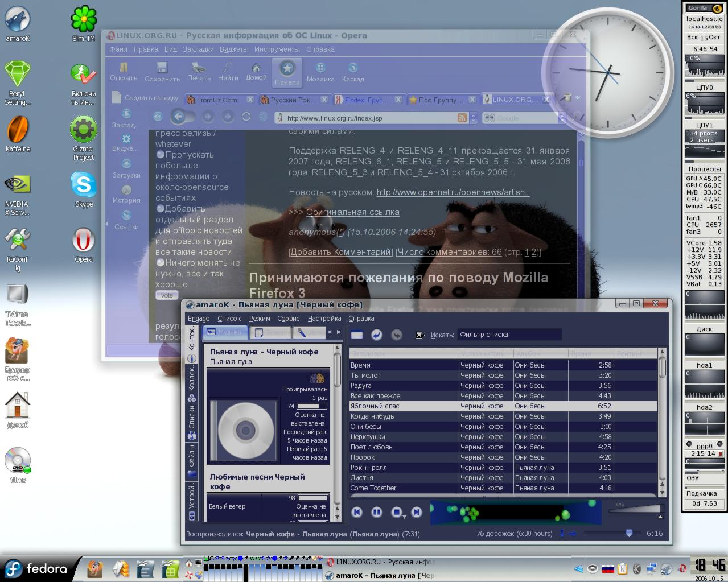The image size is (728, 582).
Task: Select poll option 'Ничего менять не нужно'
Action: pos(161,263)
